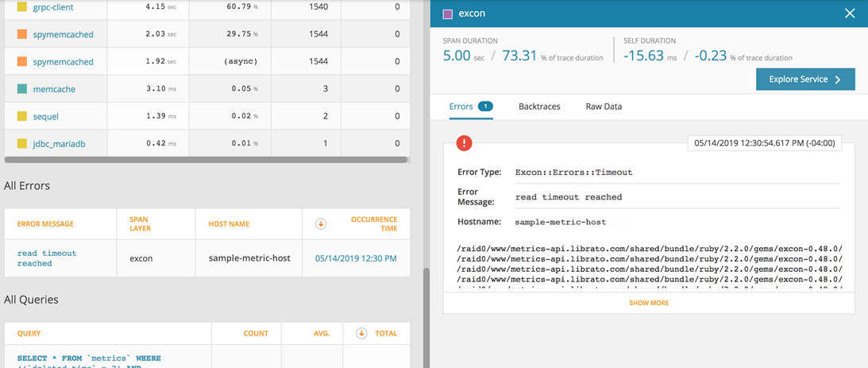Sort queries by total arrow icon
The width and height of the screenshot is (868, 368).
click(x=361, y=333)
